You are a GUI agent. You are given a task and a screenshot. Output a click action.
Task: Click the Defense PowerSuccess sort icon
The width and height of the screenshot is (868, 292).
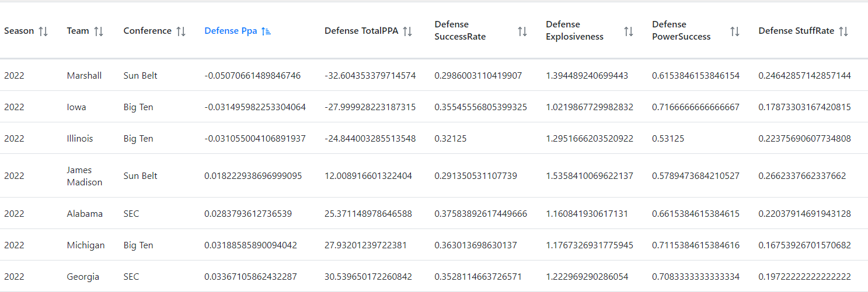(x=735, y=31)
